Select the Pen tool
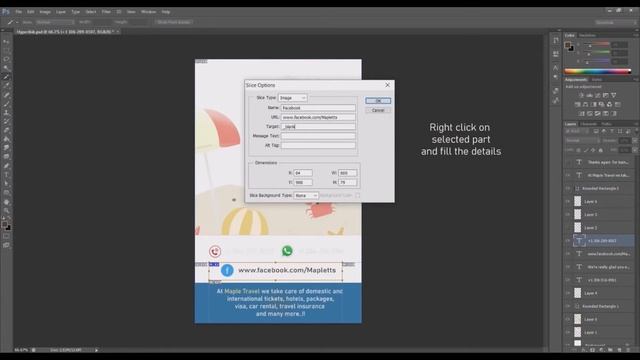640x360 pixels. click(6, 166)
